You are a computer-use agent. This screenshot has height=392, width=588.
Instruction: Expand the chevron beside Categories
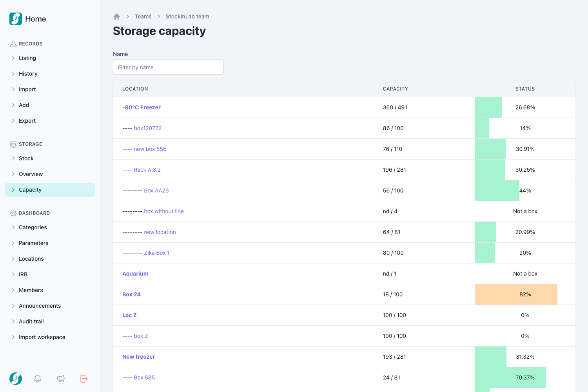coord(13,227)
